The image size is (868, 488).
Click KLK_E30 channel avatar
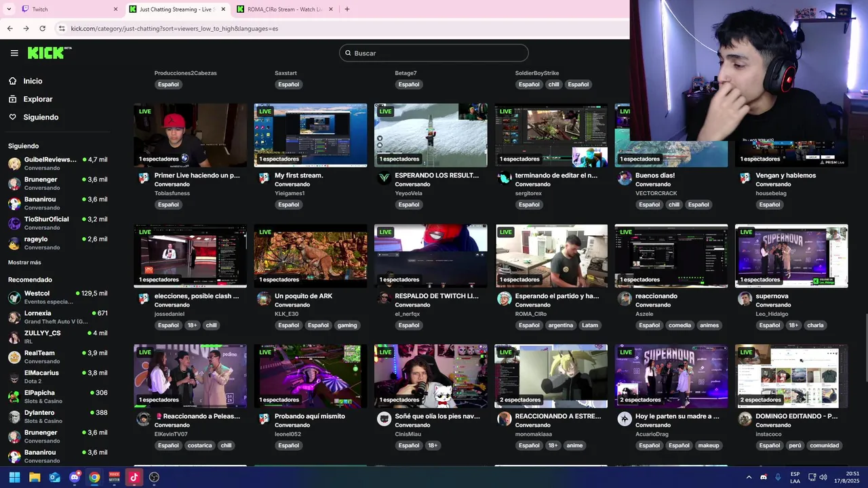coord(264,299)
